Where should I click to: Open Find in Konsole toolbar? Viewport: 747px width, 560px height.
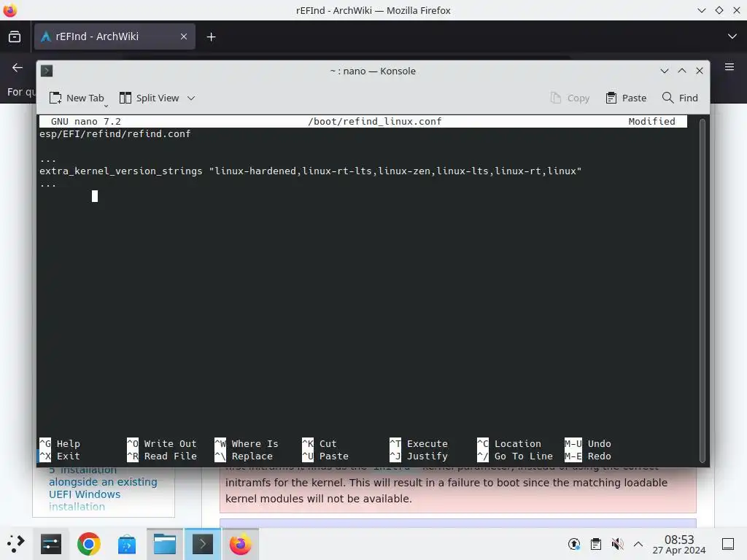point(680,98)
